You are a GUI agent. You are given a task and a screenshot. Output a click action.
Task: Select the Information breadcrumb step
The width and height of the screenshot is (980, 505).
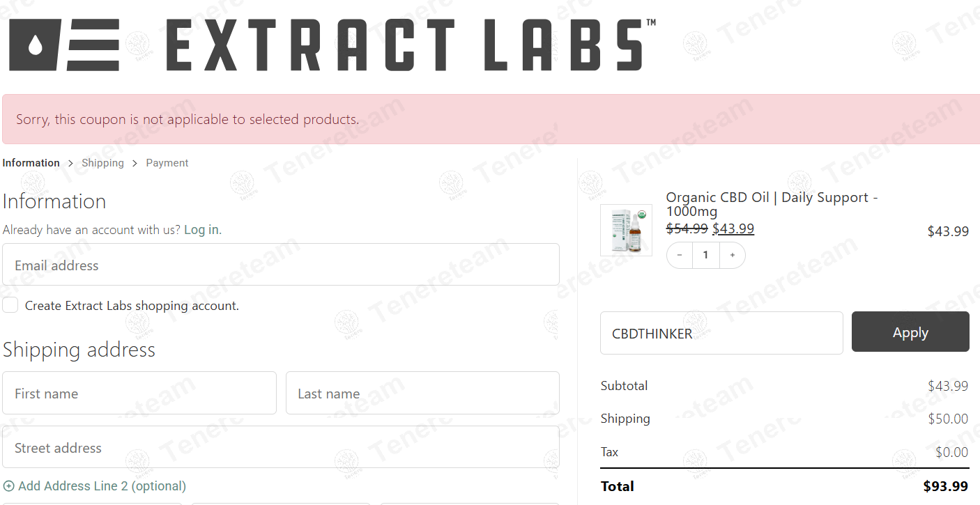point(31,163)
